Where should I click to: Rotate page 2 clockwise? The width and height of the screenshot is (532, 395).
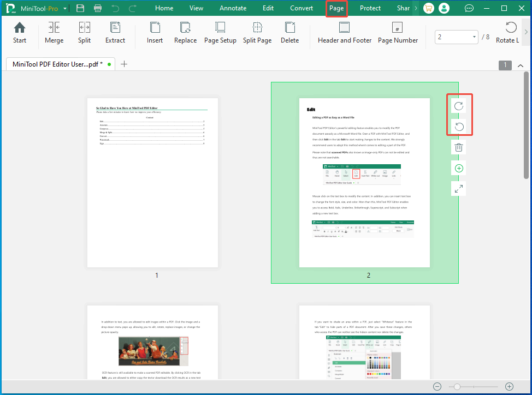click(x=459, y=106)
